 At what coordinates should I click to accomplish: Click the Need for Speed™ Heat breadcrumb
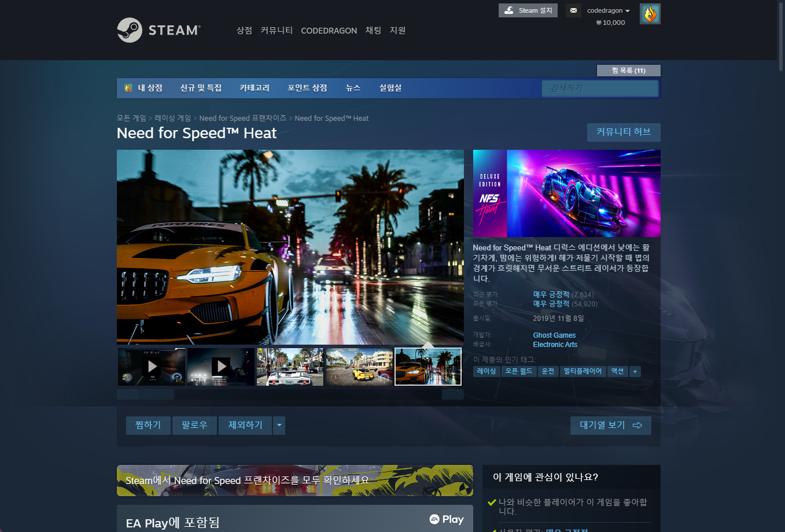331,118
